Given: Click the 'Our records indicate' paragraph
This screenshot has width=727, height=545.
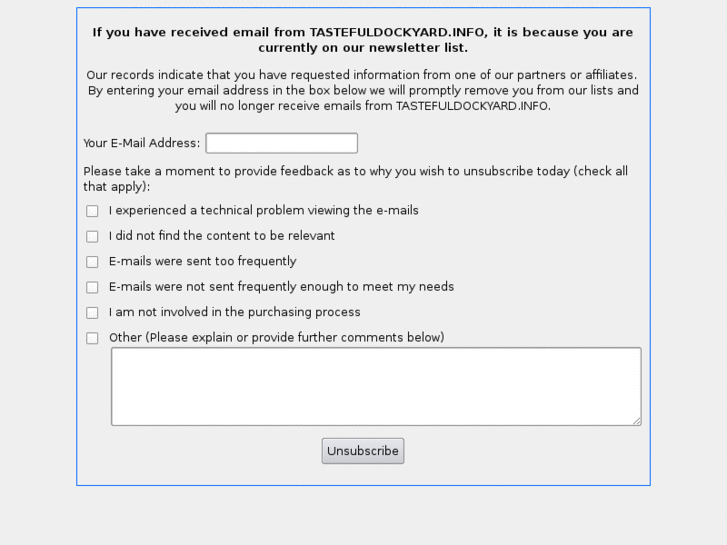Looking at the screenshot, I should point(363,90).
